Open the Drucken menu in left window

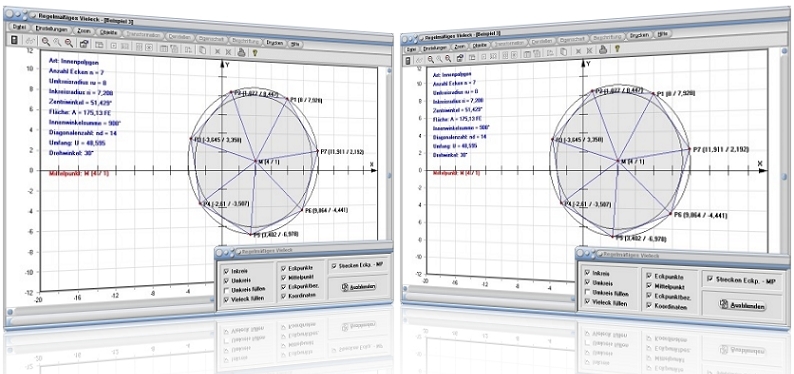274,43
